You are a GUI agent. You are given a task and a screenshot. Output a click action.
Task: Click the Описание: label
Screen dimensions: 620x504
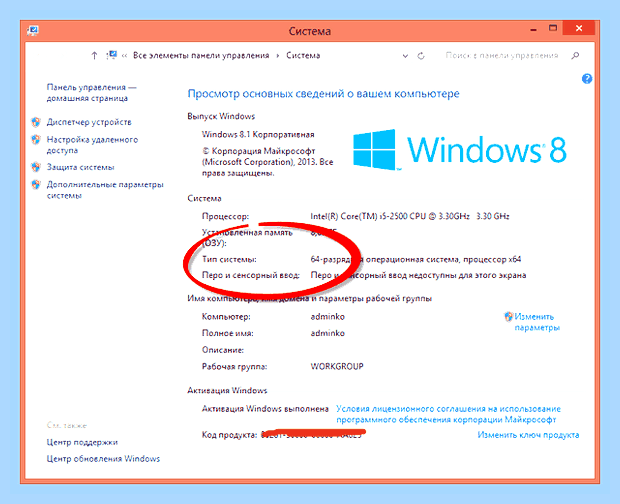[223, 350]
